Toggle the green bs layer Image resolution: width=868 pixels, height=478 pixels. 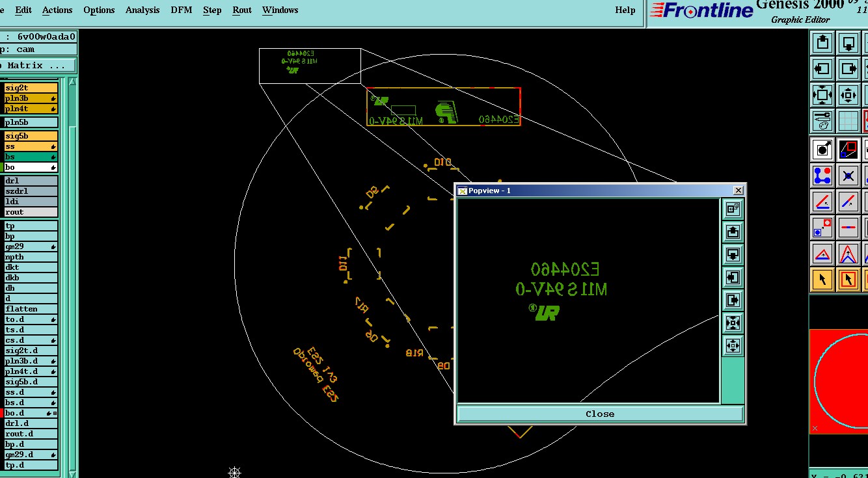click(x=31, y=157)
